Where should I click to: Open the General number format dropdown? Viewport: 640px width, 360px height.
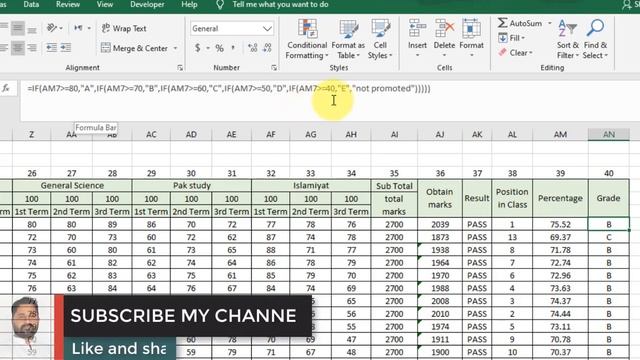[x=267, y=29]
